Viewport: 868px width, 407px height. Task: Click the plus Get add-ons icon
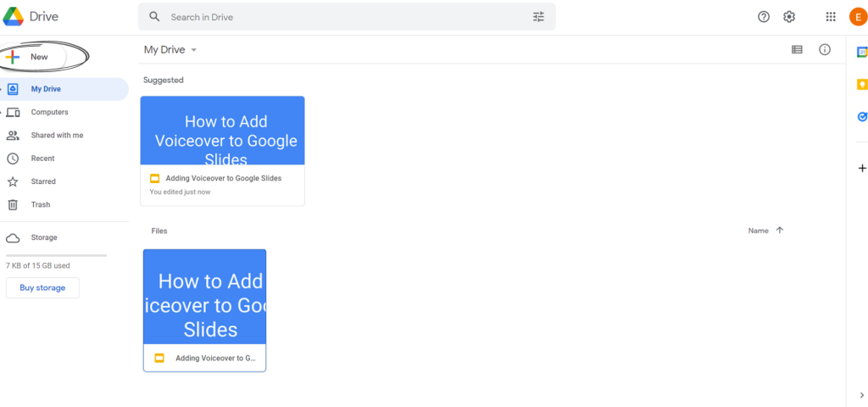coord(862,168)
